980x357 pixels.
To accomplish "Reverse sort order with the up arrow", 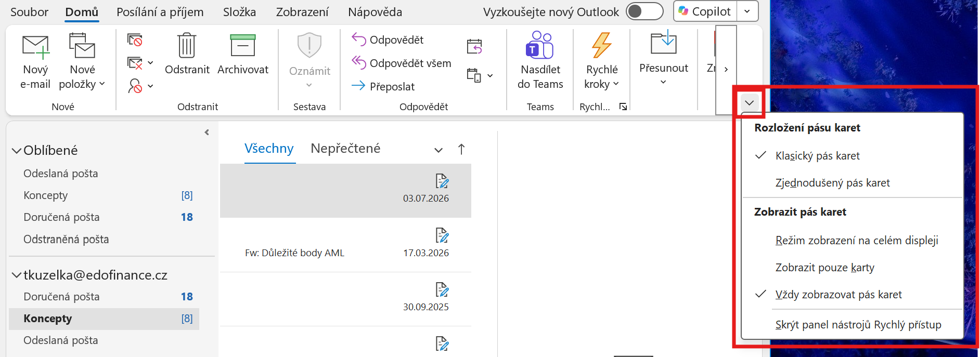I will (461, 149).
